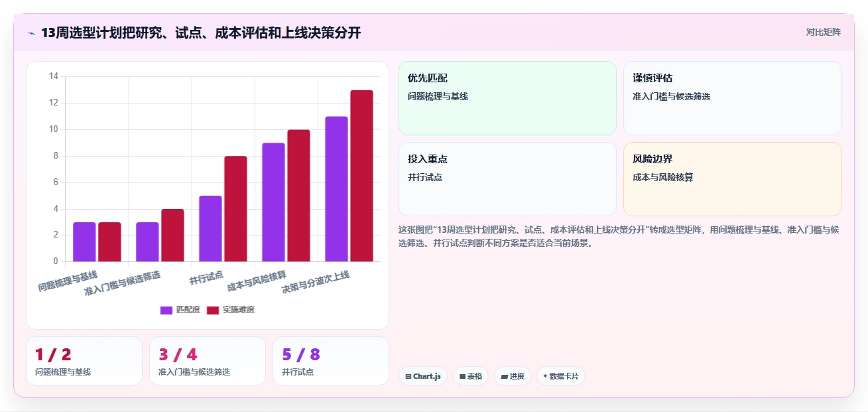Select the 5 / 8 并行试点 stat card

click(x=331, y=361)
